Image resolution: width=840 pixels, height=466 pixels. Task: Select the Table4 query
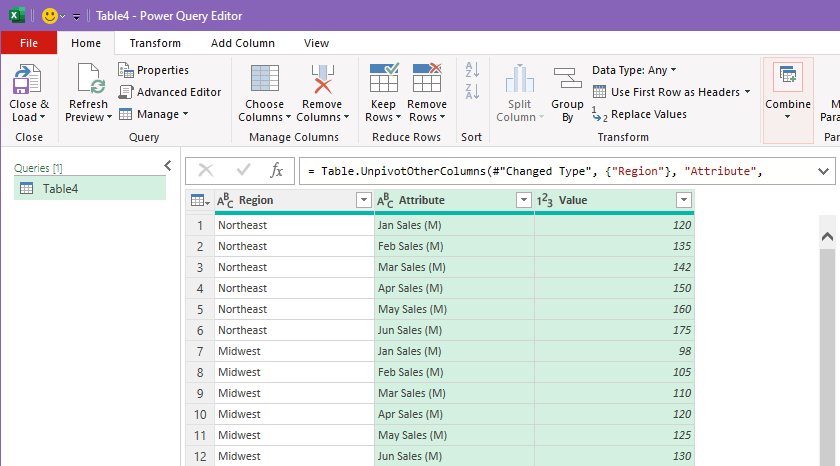90,189
